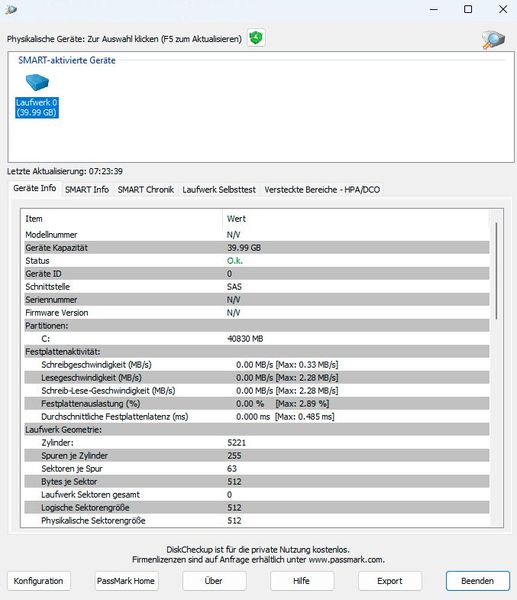Select the Modellnummer row

pyautogui.click(x=257, y=235)
